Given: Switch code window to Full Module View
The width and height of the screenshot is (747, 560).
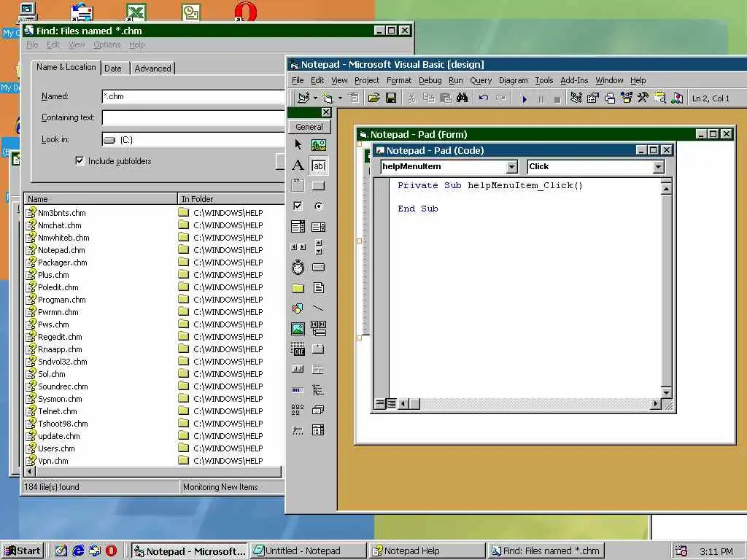Looking at the screenshot, I should pos(391,404).
